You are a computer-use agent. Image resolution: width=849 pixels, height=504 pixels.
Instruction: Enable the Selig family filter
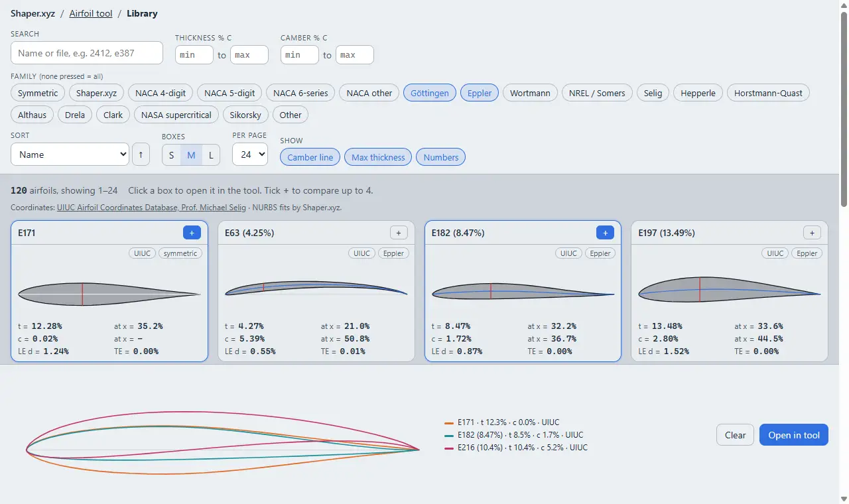point(653,93)
